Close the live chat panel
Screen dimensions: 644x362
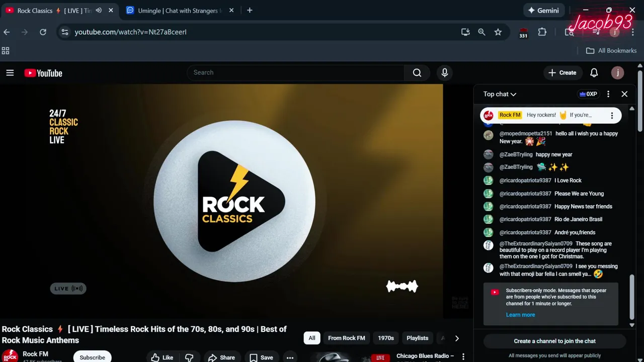coord(624,94)
